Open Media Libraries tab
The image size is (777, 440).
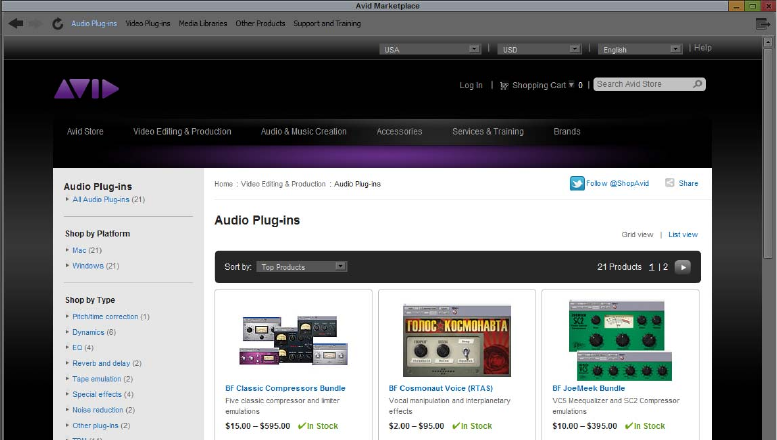pyautogui.click(x=203, y=23)
